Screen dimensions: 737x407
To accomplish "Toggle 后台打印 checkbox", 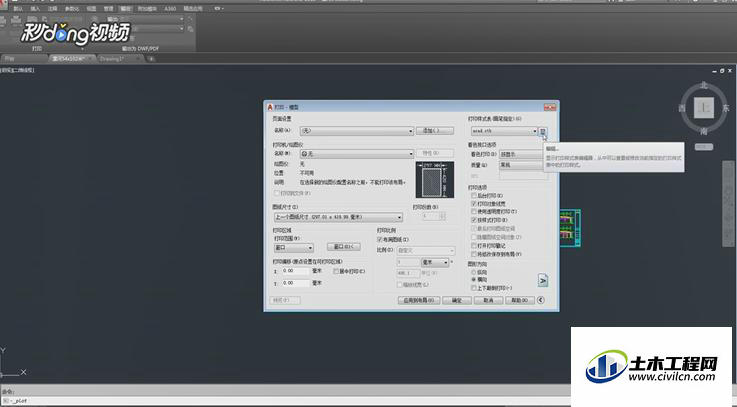I will [474, 196].
